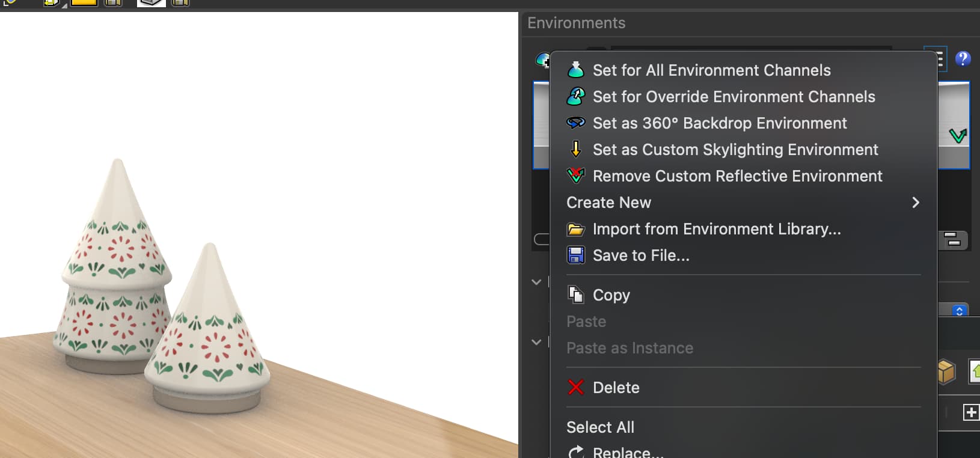This screenshot has height=458, width=980.
Task: Click the new environment globe icon
Action: coord(542,60)
